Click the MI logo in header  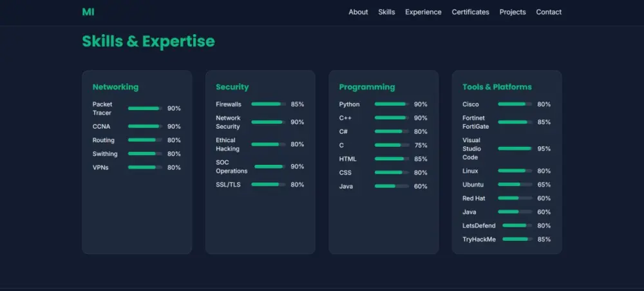(88, 12)
